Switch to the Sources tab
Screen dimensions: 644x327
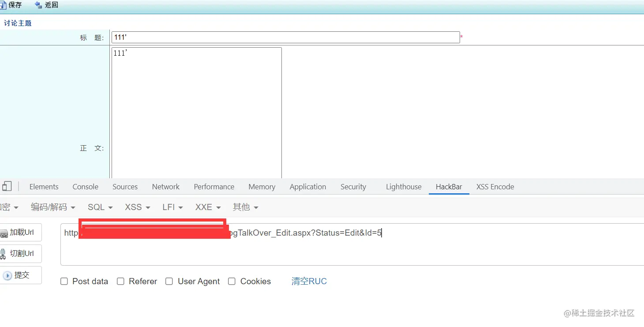click(125, 187)
